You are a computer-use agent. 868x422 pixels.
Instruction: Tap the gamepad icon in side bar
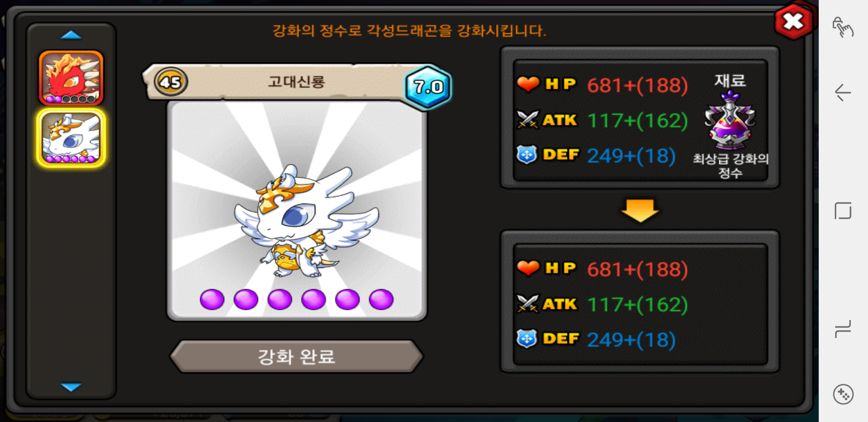[x=843, y=394]
